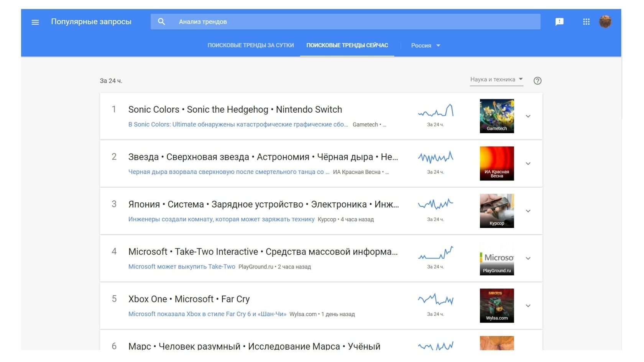Screen dimensions: 644x362
Task: Click the ИА Красная Весна thumbnail
Action: coord(497,164)
